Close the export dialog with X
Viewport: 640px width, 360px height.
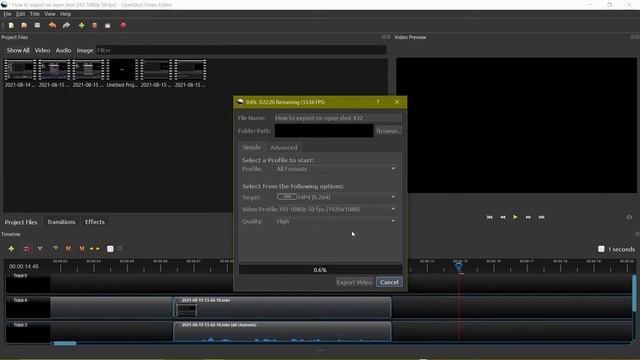click(397, 102)
